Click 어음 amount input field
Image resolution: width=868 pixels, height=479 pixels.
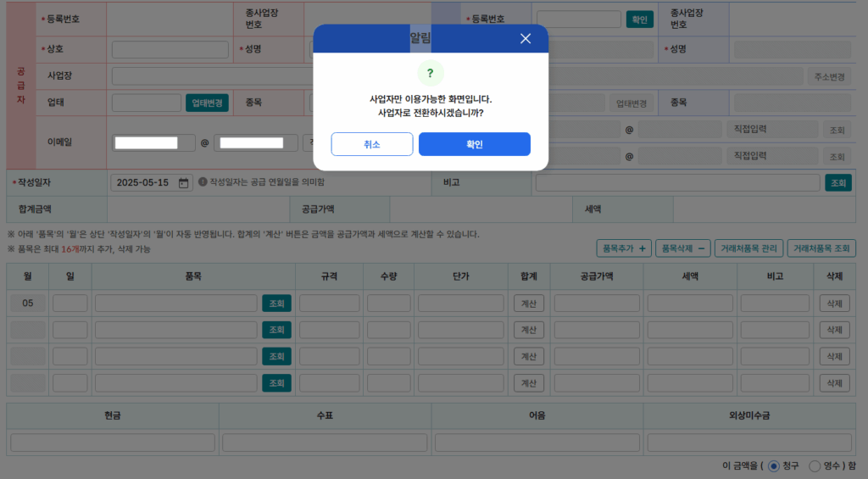(537, 443)
